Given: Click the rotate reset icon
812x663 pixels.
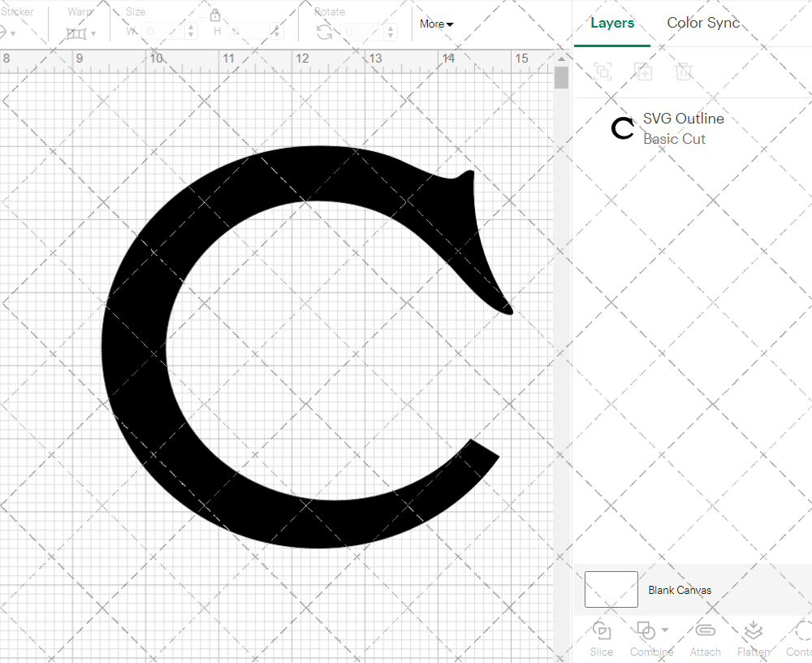Looking at the screenshot, I should click(x=323, y=30).
